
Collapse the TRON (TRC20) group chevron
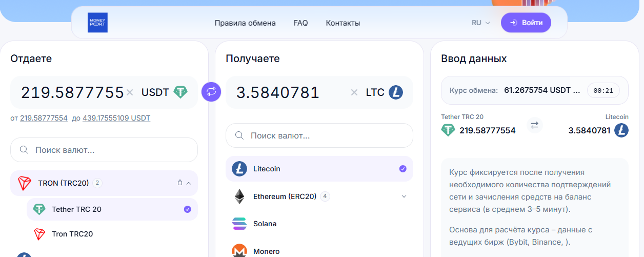(x=189, y=183)
